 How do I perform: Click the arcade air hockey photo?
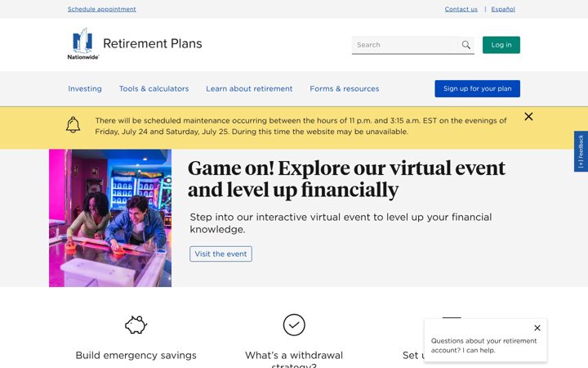pyautogui.click(x=110, y=218)
